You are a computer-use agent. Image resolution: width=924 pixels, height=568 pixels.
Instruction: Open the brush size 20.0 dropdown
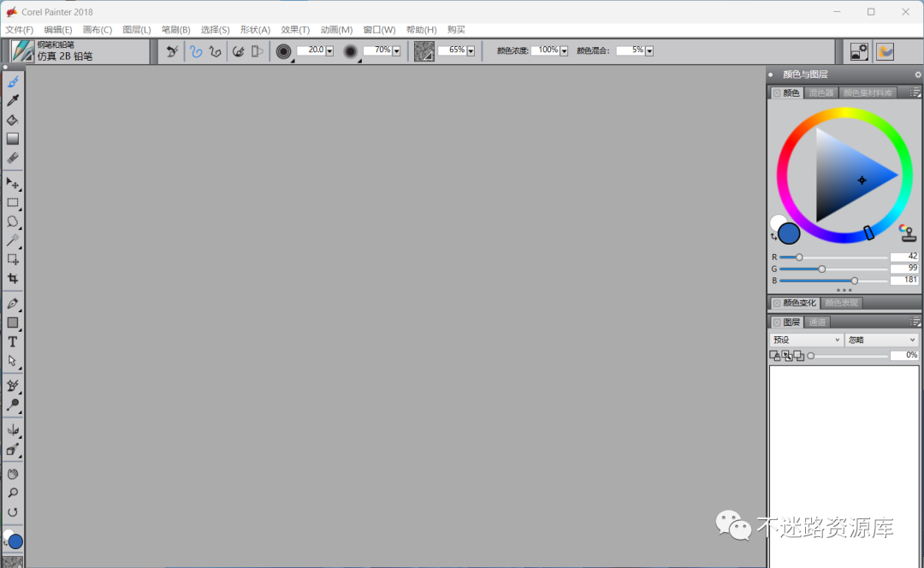(329, 51)
